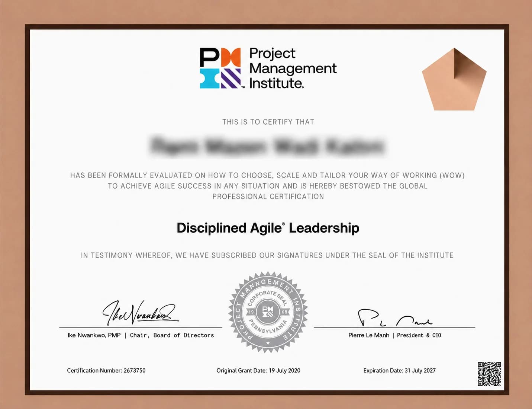Click 'Expiration Date: 31 July 2027'
The width and height of the screenshot is (532, 409).
399,371
